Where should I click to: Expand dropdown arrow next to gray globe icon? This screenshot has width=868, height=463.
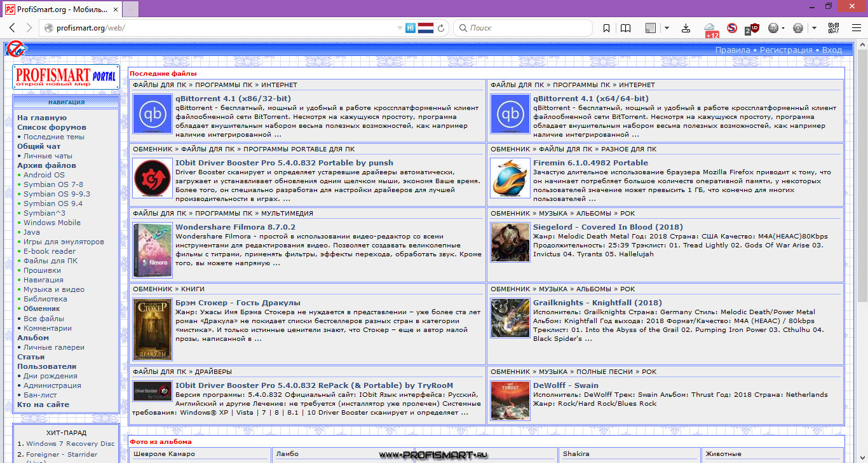coord(783,28)
